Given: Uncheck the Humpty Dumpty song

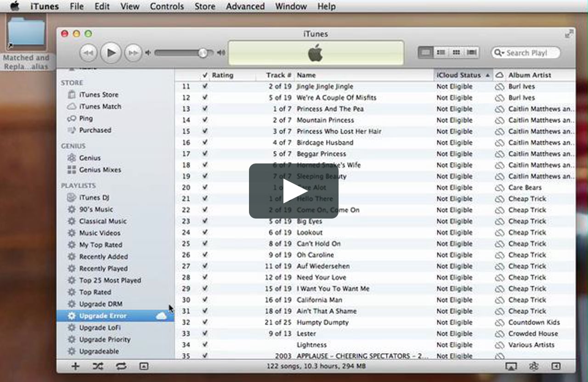Looking at the screenshot, I should (205, 322).
